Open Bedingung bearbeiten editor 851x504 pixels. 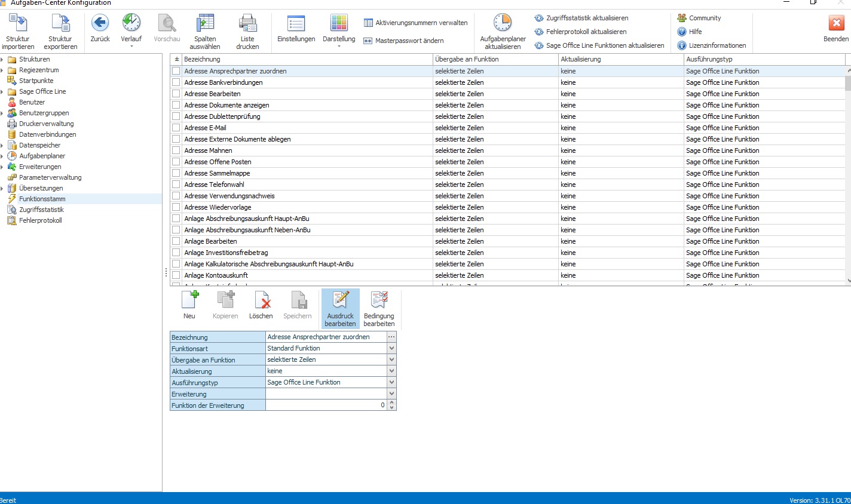pyautogui.click(x=379, y=309)
